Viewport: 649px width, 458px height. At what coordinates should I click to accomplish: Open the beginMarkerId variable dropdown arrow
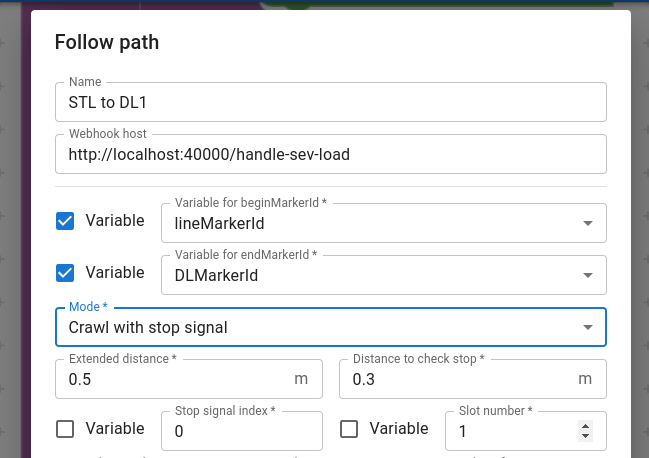586,223
